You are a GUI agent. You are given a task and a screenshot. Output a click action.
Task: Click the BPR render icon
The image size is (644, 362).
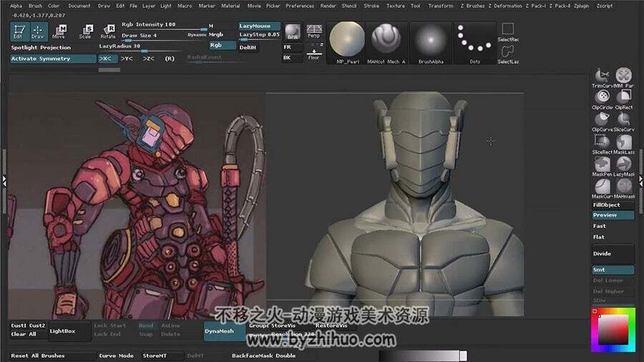tap(293, 31)
